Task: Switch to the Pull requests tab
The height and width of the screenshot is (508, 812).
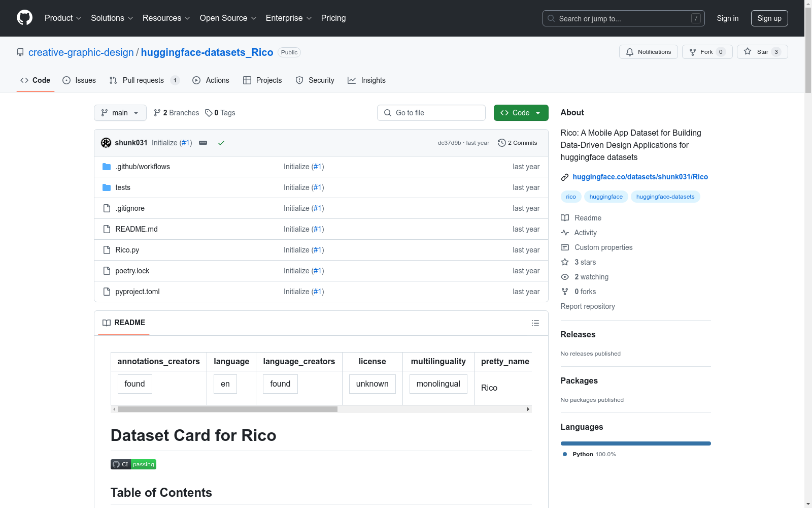Action: click(145, 80)
